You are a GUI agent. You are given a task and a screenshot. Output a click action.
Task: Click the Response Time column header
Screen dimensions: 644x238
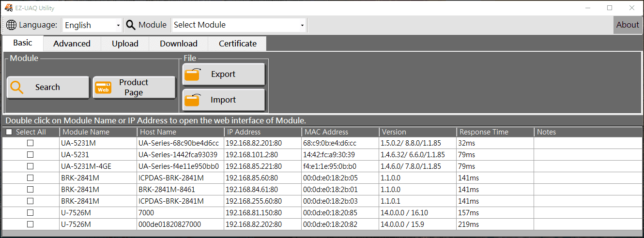click(x=484, y=132)
